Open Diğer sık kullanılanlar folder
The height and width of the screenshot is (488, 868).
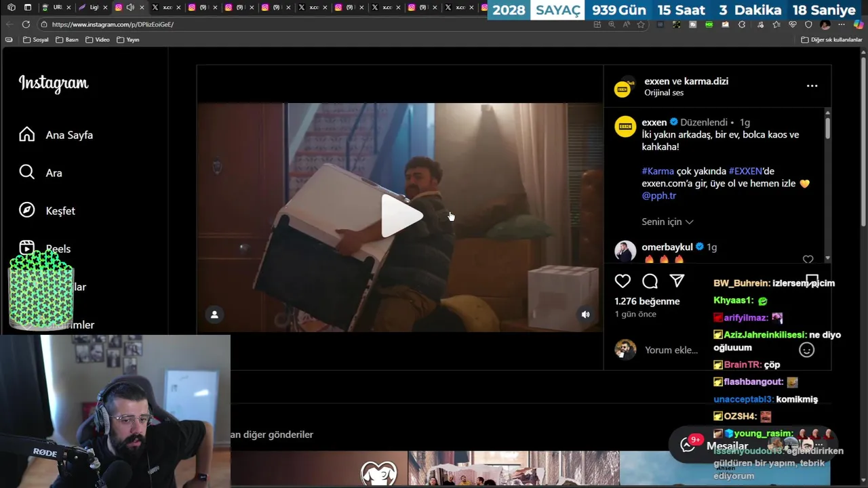point(831,39)
